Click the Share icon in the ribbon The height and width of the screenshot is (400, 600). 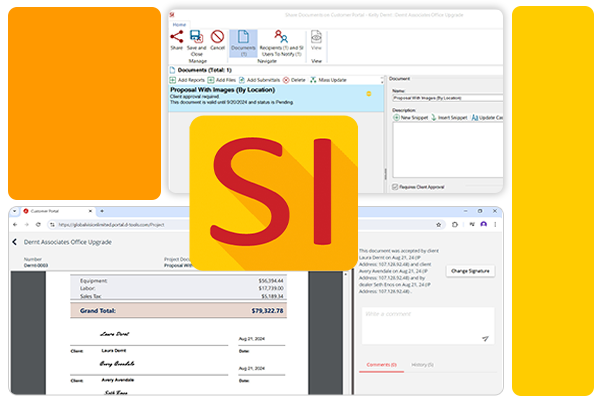click(176, 39)
